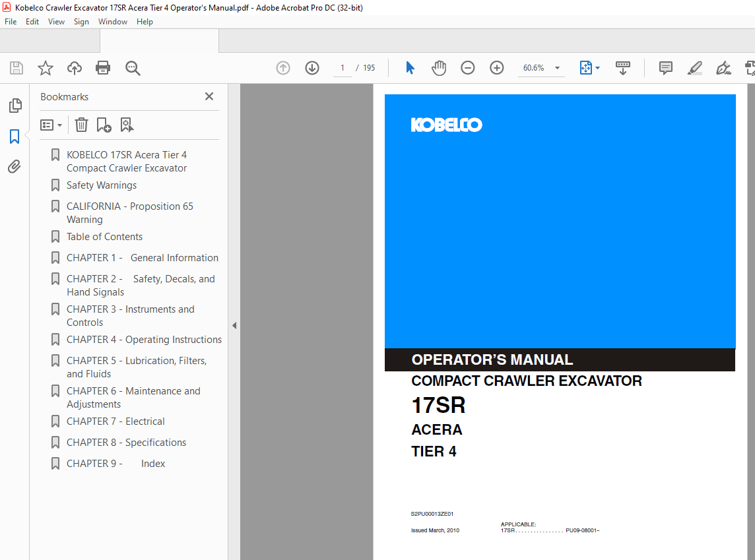Click the 60.6% zoom value field
This screenshot has height=560, width=755.
pyautogui.click(x=533, y=68)
